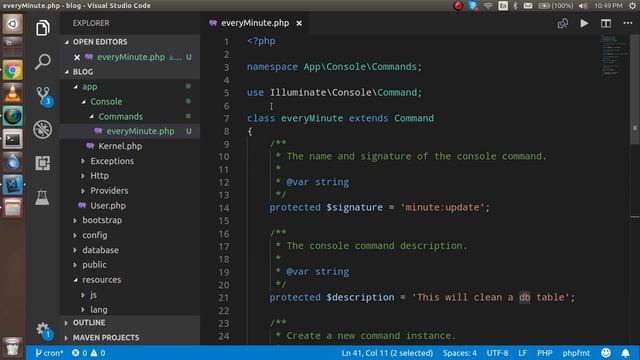The image size is (640, 360).
Task: Click phpfmt in the status bar
Action: click(576, 353)
